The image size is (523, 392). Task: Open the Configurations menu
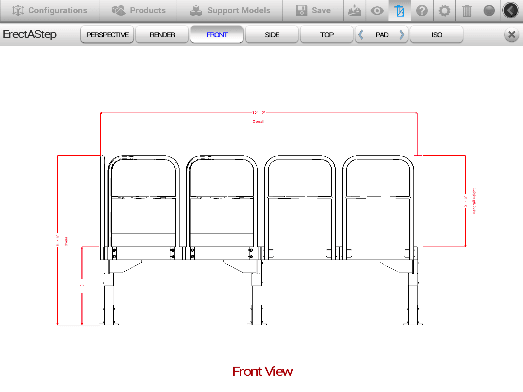pyautogui.click(x=50, y=10)
